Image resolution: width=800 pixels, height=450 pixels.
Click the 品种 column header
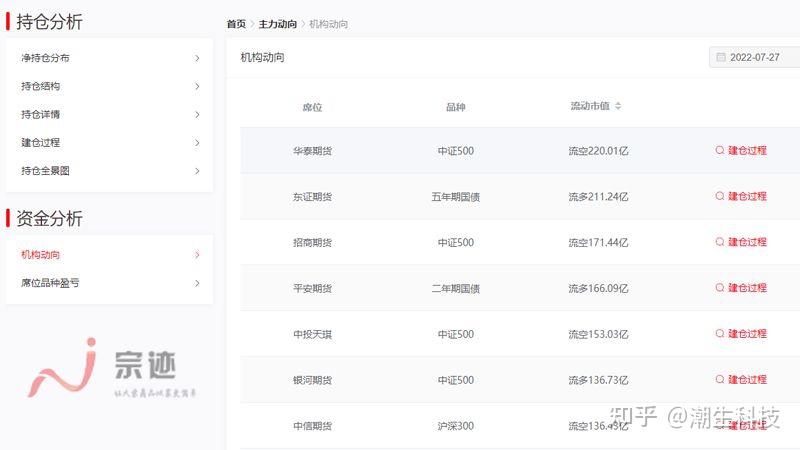456,107
